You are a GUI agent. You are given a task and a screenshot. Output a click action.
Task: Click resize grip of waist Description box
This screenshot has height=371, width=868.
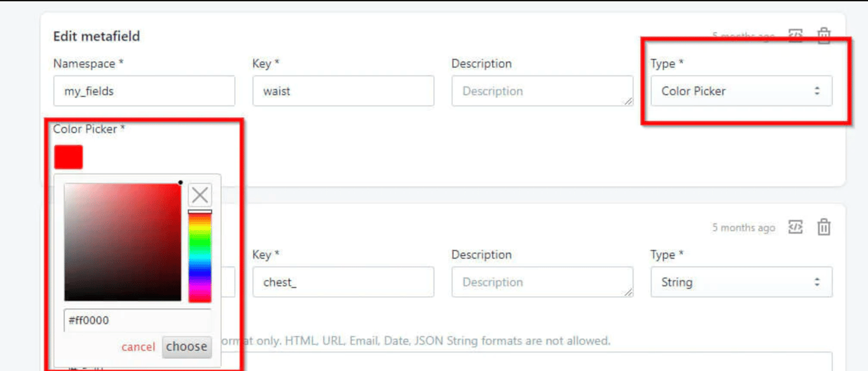point(628,101)
